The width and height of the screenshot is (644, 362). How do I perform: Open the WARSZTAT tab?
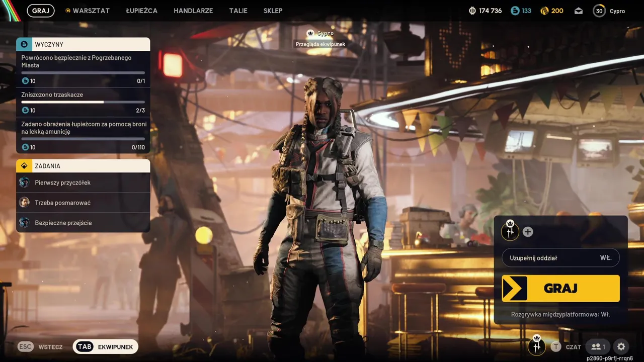pyautogui.click(x=88, y=11)
